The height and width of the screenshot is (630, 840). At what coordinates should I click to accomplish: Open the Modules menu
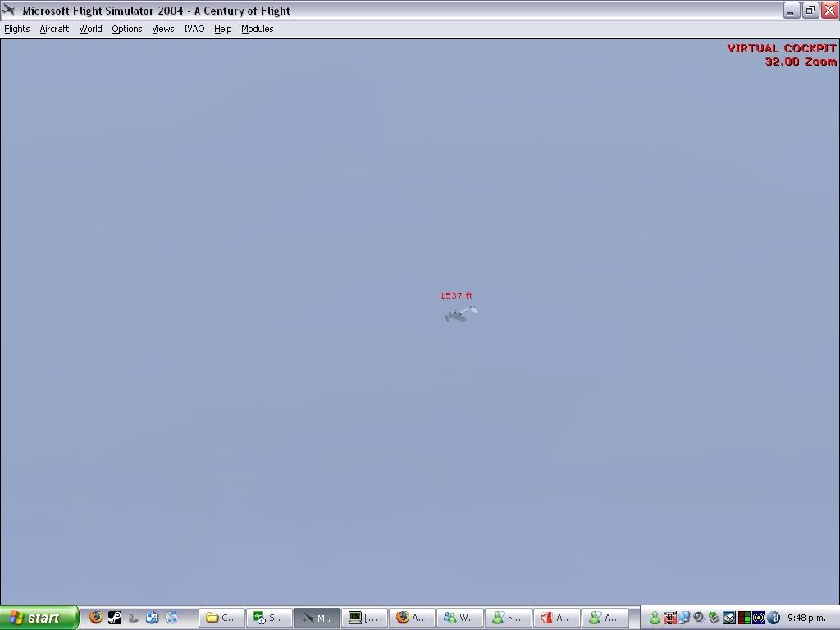tap(258, 29)
